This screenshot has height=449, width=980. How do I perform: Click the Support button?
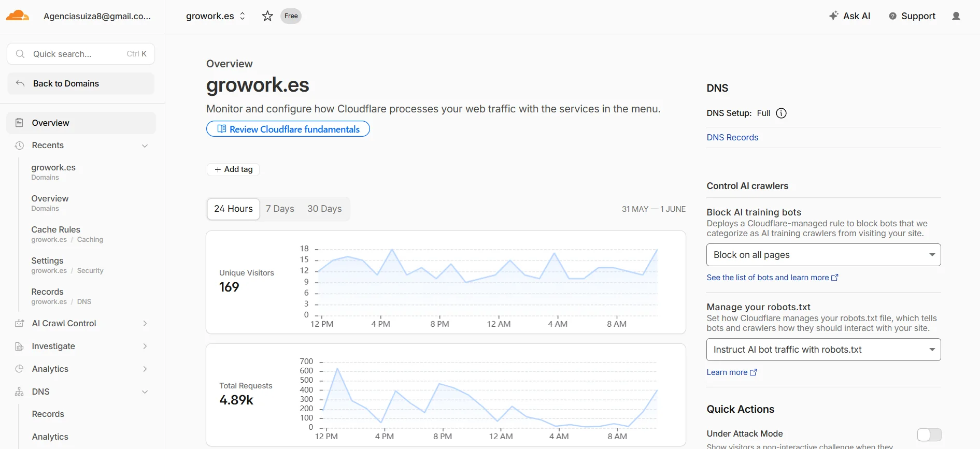click(x=913, y=16)
